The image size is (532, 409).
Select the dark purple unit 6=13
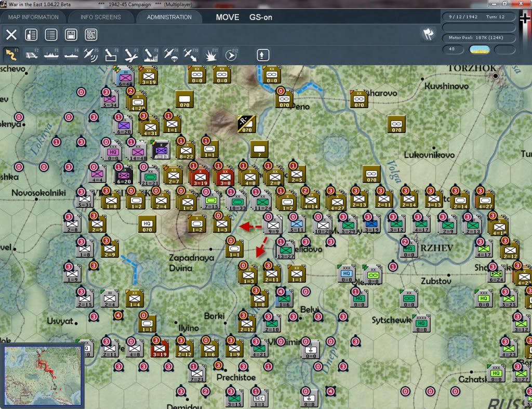(x=161, y=151)
